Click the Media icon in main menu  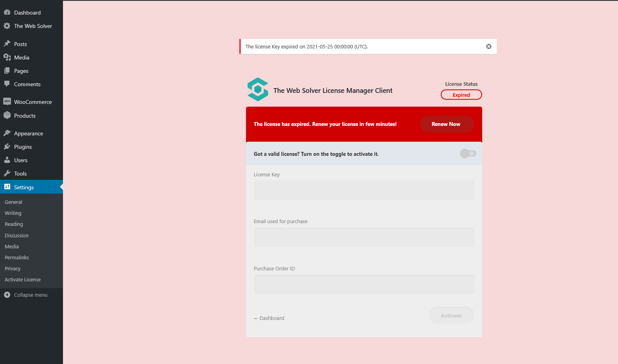point(7,57)
